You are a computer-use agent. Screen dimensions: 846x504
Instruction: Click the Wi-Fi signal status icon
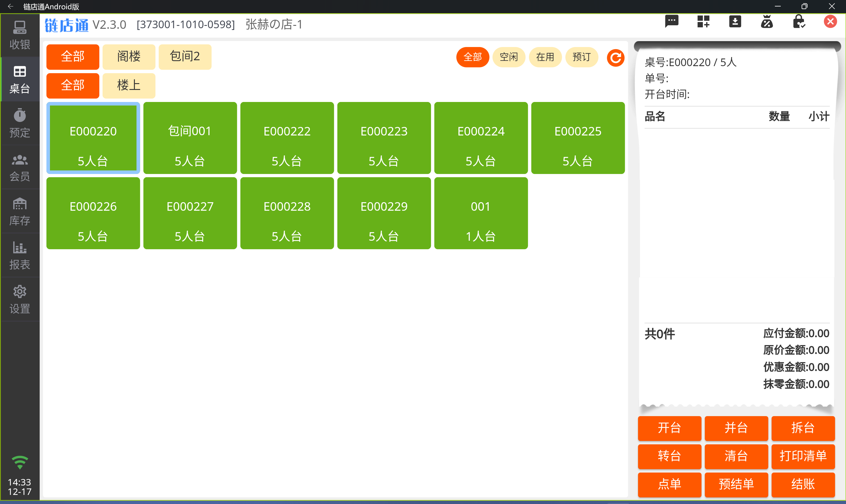tap(20, 462)
